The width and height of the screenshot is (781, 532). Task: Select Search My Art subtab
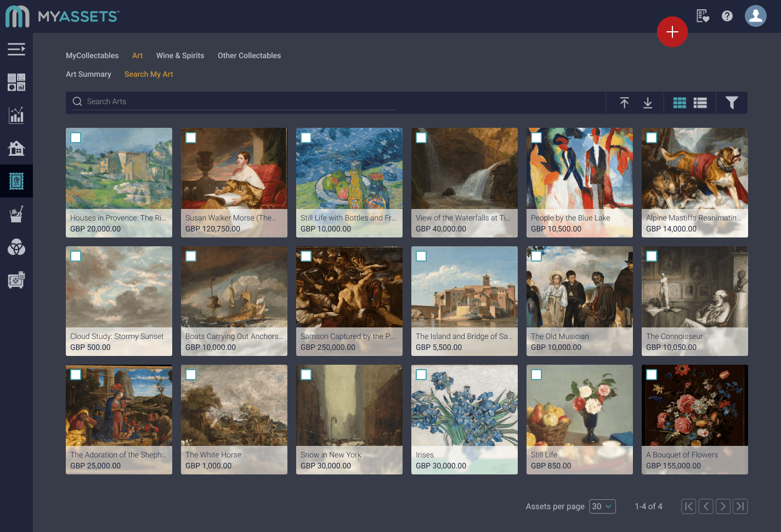149,74
